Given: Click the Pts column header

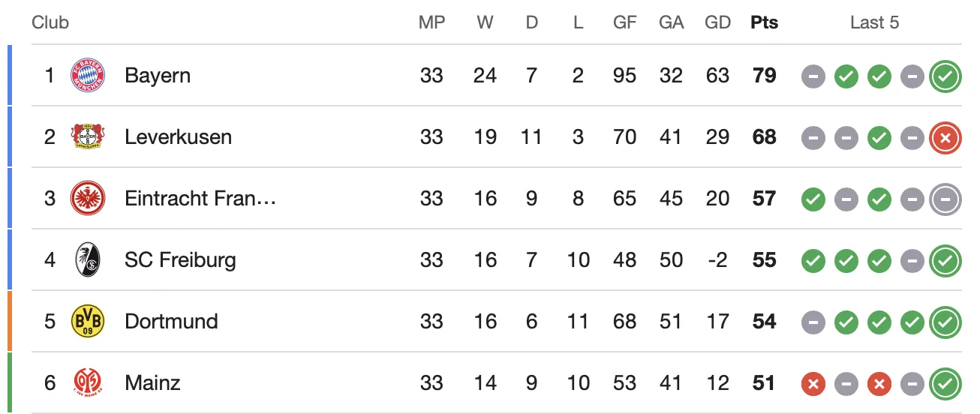Looking at the screenshot, I should coord(764,22).
